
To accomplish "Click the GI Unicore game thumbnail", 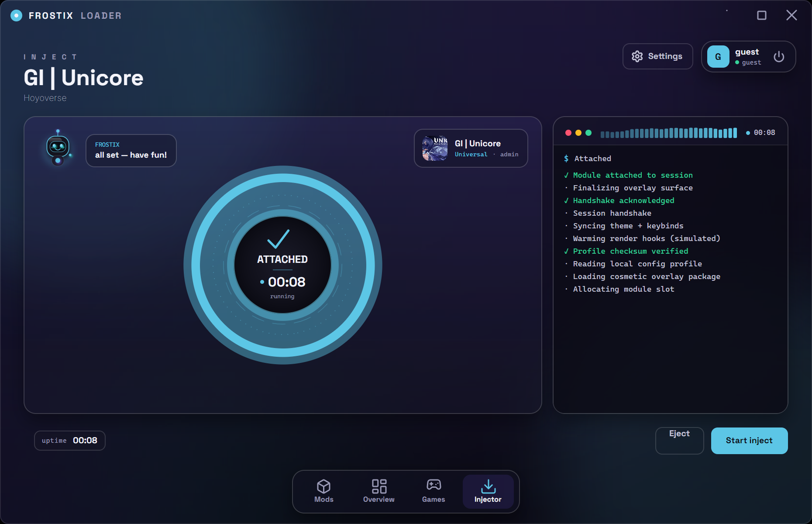I will (x=435, y=148).
